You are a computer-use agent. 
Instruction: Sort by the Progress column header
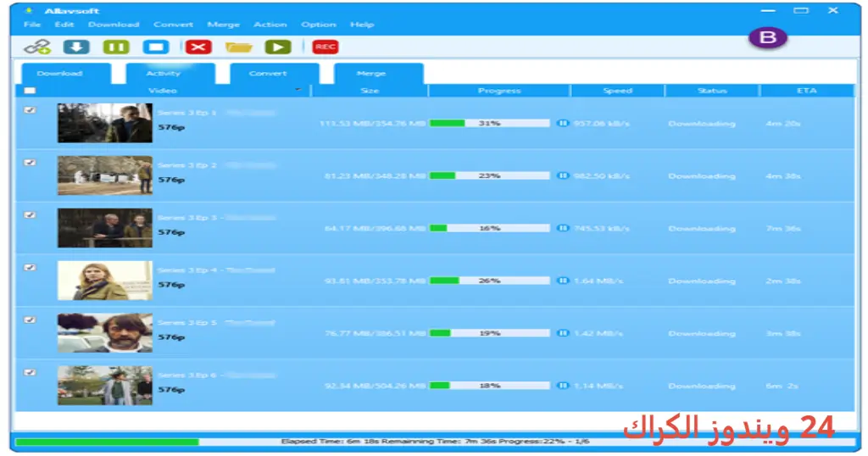point(499,91)
